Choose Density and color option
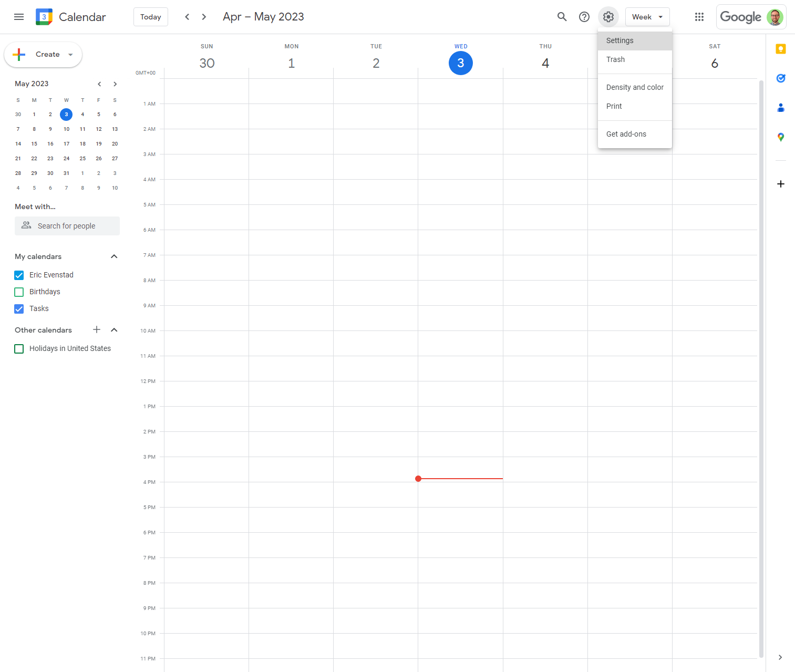795x672 pixels. pos(635,87)
